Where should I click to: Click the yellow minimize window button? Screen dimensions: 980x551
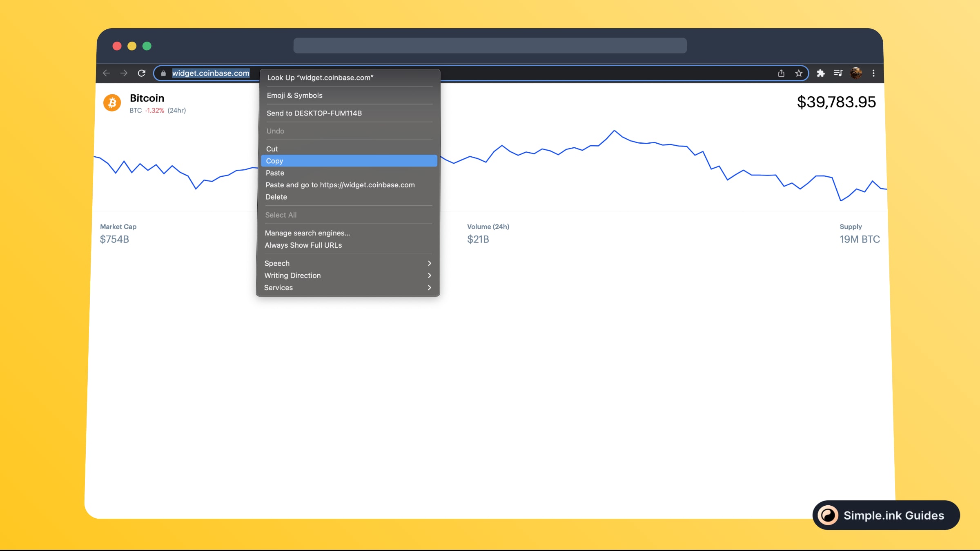(x=132, y=46)
